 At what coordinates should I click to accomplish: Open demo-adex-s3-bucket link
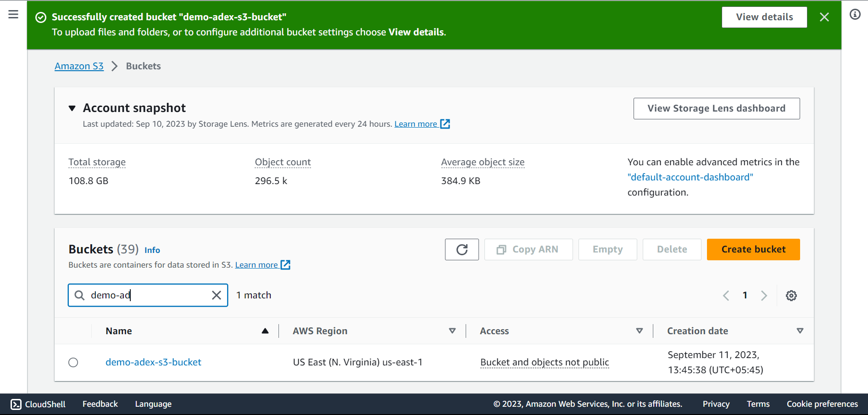(153, 362)
